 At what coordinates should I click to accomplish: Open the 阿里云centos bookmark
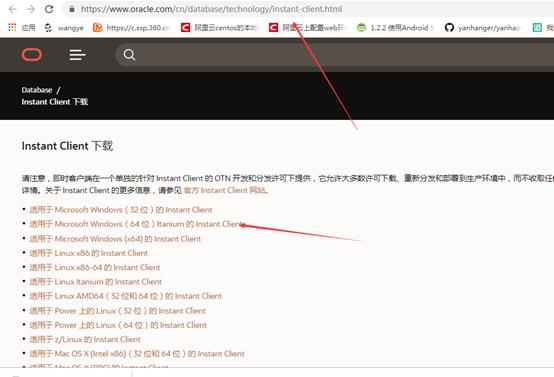coord(219,28)
